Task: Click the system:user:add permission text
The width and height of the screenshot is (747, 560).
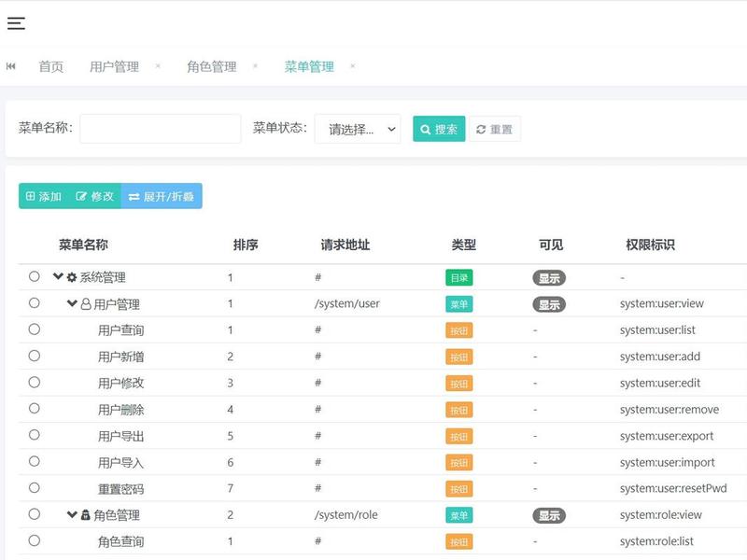Action: click(660, 357)
